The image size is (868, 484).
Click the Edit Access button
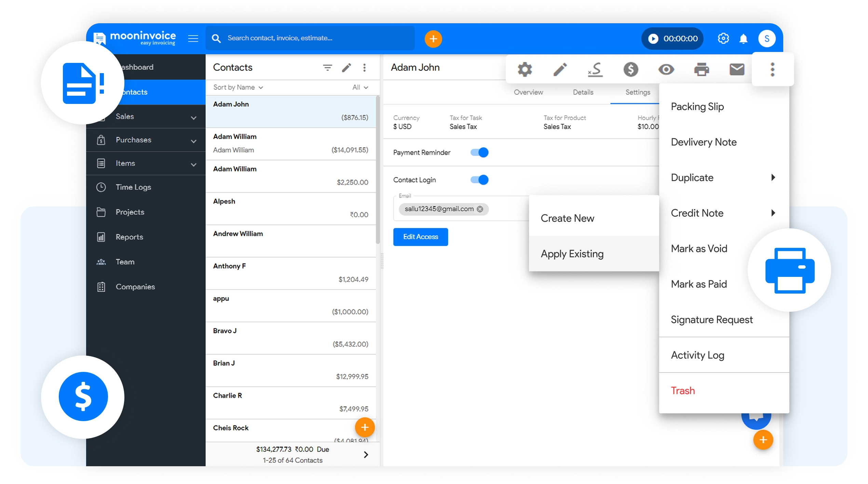(420, 237)
